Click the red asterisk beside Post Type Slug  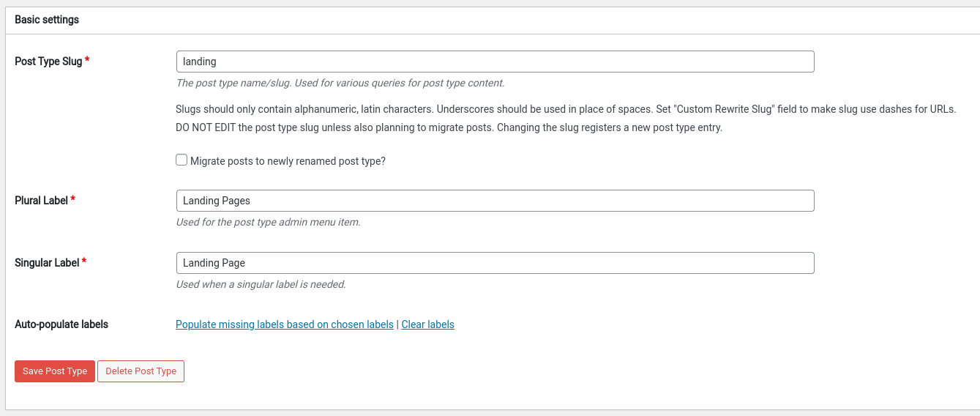click(87, 60)
